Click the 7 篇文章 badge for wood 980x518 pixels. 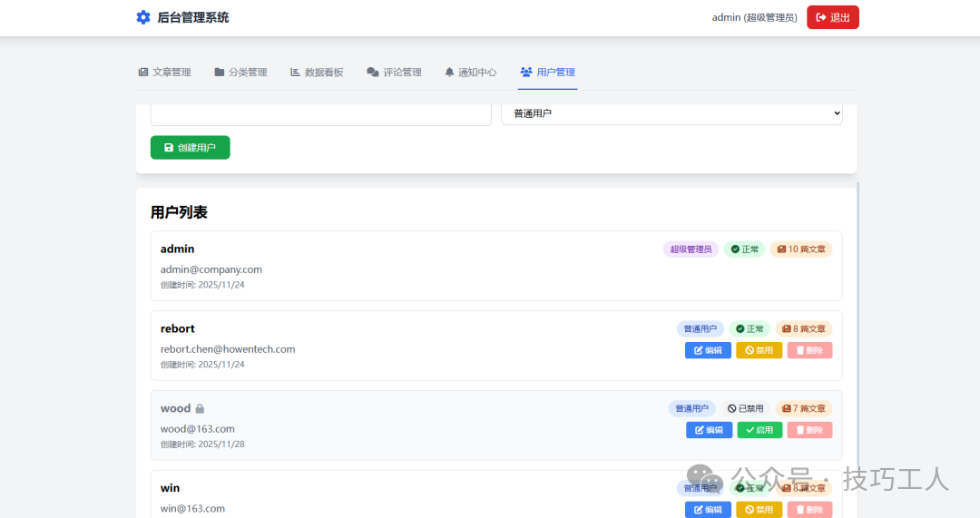point(804,408)
